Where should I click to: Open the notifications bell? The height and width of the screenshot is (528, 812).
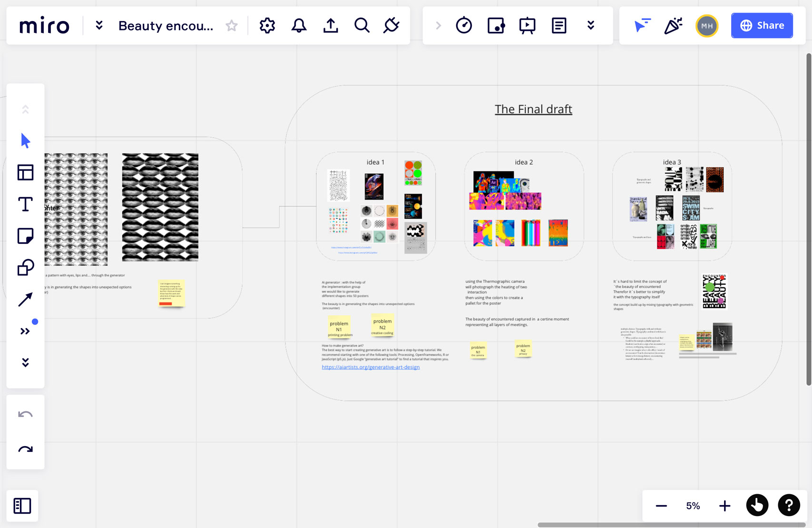click(299, 26)
